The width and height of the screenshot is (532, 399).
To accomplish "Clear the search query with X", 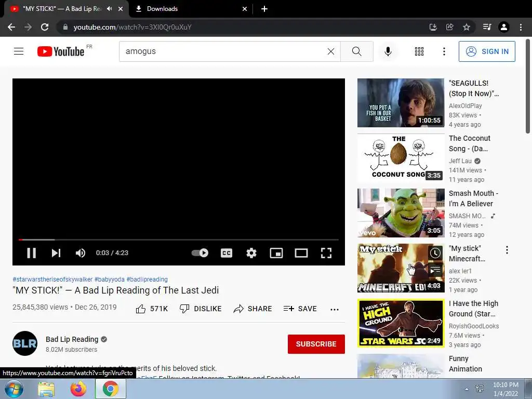I will 331,51.
